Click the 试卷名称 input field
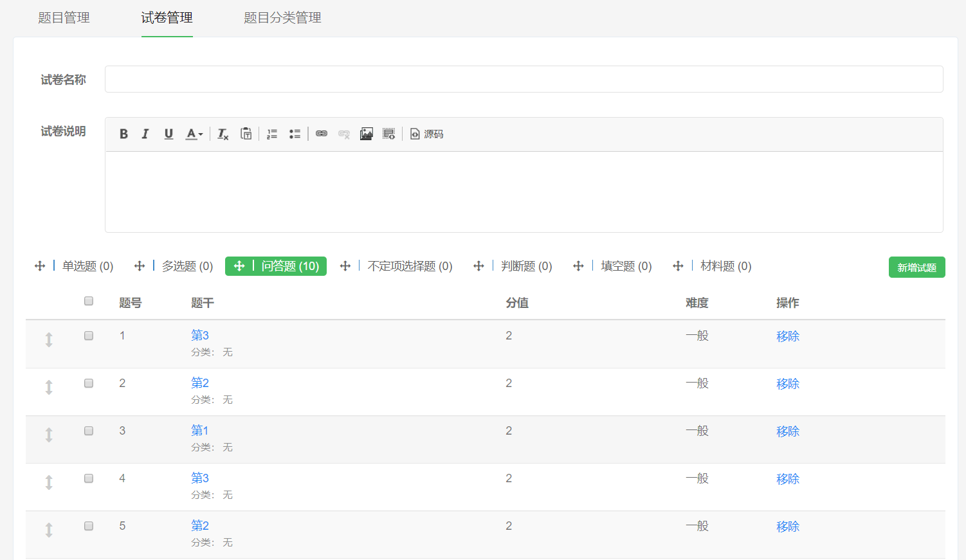 524,79
